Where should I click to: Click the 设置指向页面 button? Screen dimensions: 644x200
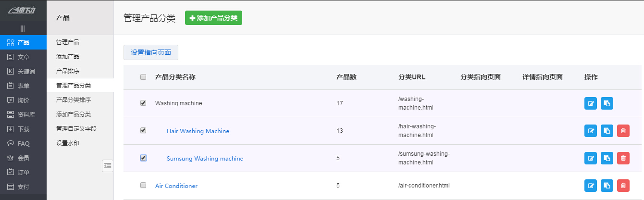coord(151,52)
